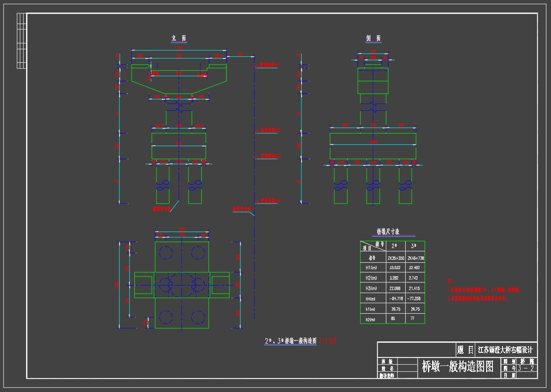Click the H3(m) row header
Image resolution: width=551 pixels, height=392 pixels.
point(369,288)
